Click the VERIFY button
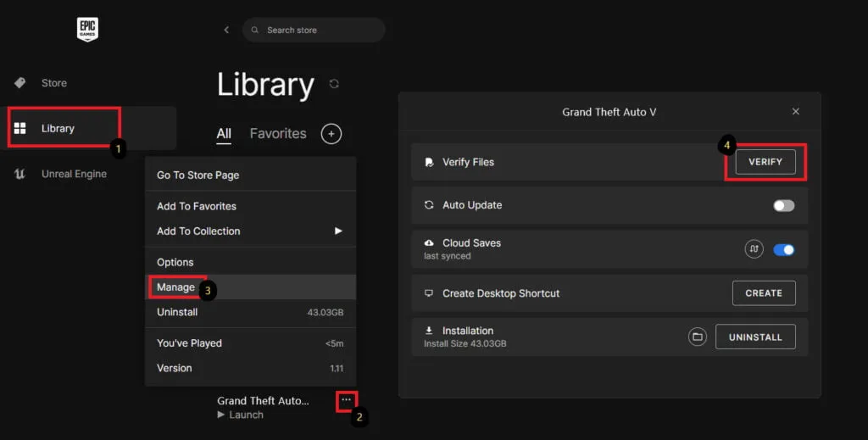This screenshot has height=440, width=868. tap(765, 162)
